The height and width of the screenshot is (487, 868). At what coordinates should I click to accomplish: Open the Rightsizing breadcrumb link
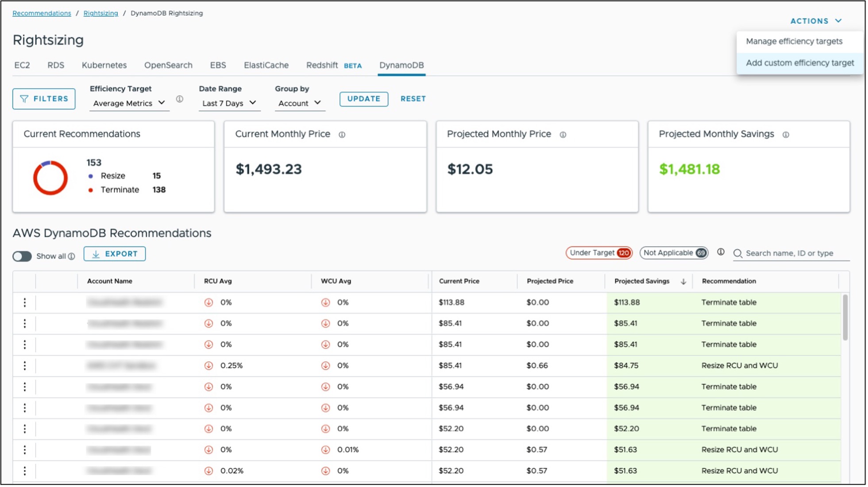pos(100,13)
